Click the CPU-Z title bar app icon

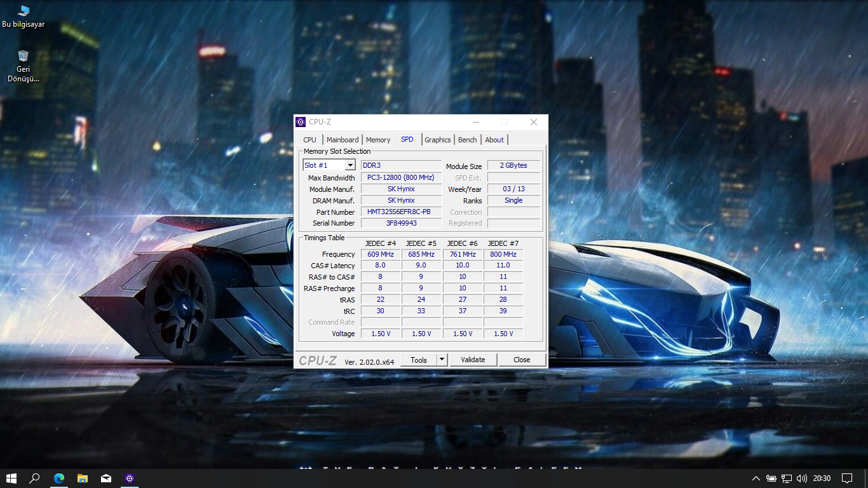[x=301, y=122]
